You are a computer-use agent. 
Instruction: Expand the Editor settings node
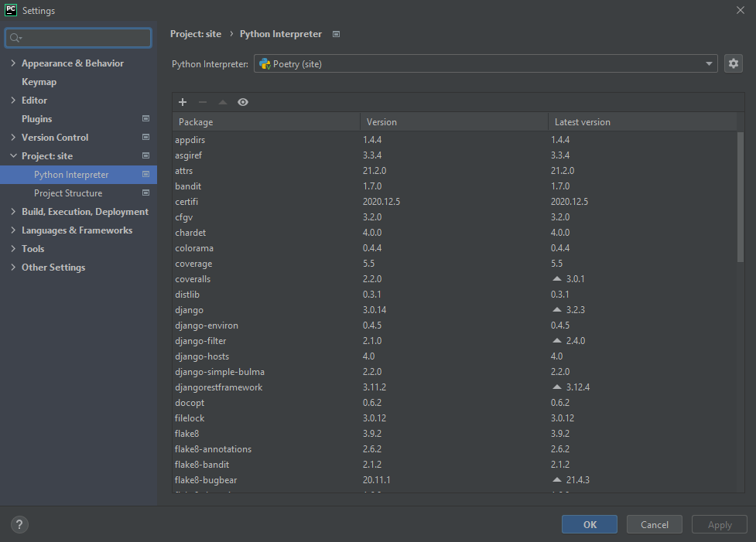tap(14, 100)
